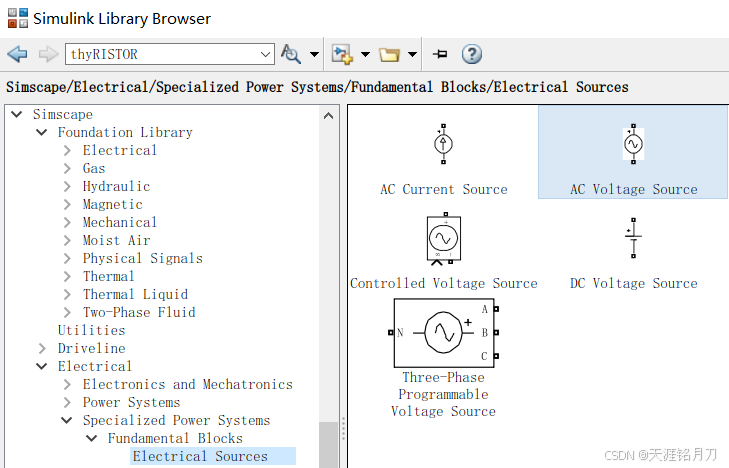Screen dimensions: 729x468
Task: Click the open folder icon
Action: tap(389, 55)
